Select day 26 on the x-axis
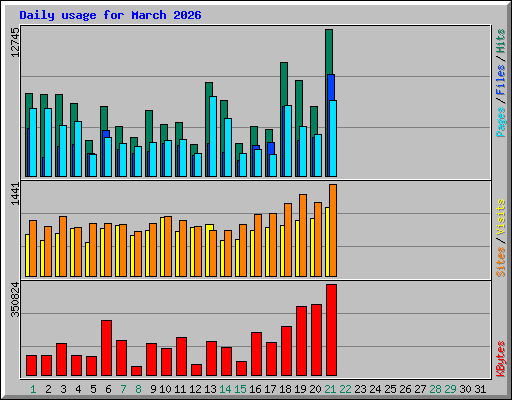This screenshot has width=512, height=400. (x=405, y=389)
